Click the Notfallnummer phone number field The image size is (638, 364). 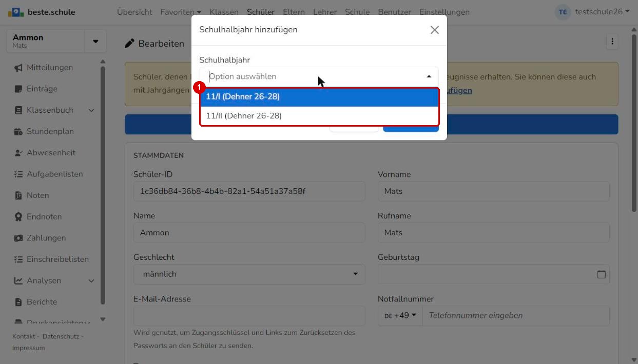516,316
